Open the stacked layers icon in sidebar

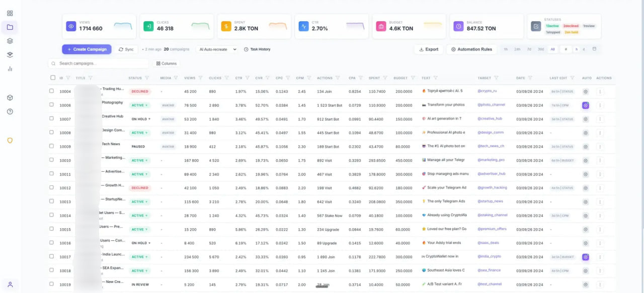(x=10, y=41)
